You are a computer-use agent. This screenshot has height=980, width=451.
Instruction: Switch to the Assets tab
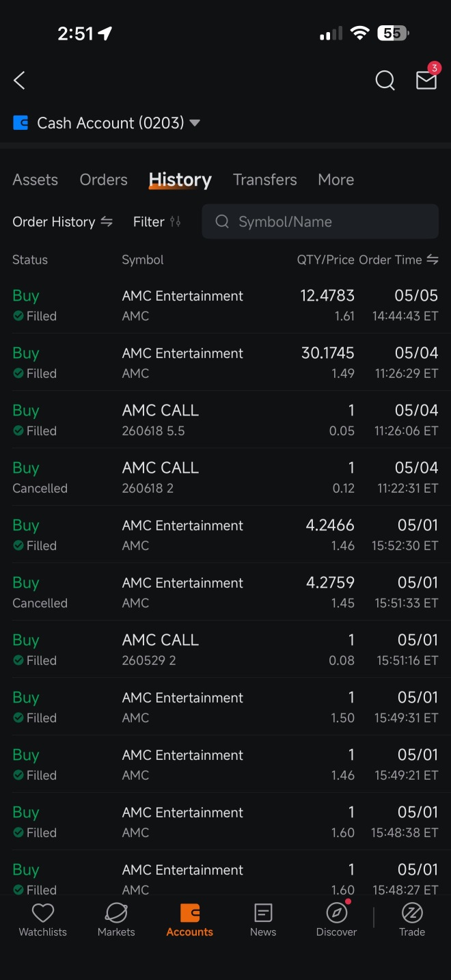[x=35, y=180]
